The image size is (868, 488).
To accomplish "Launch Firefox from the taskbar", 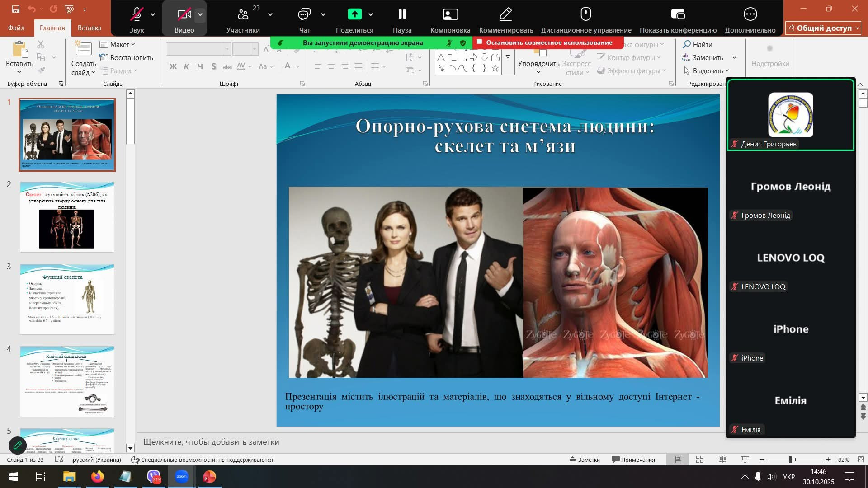I will click(97, 477).
